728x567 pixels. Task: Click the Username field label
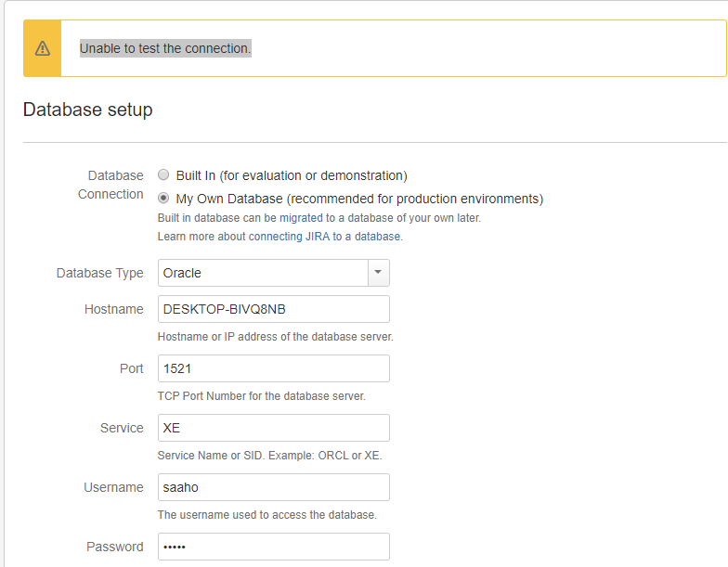[x=113, y=487]
